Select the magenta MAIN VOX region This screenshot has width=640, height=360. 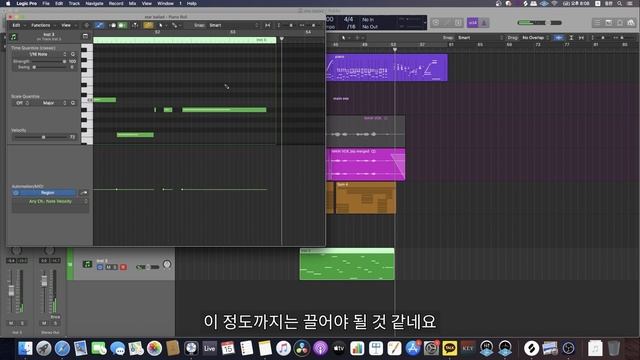366,164
